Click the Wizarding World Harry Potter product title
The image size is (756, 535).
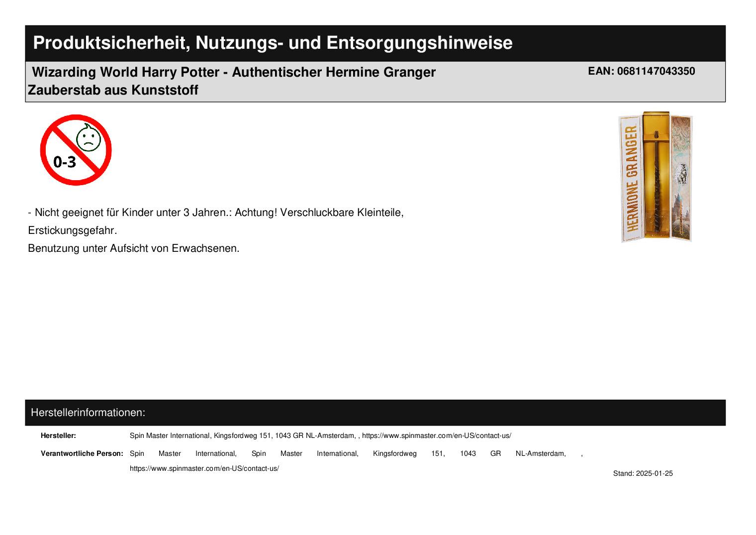tap(234, 72)
